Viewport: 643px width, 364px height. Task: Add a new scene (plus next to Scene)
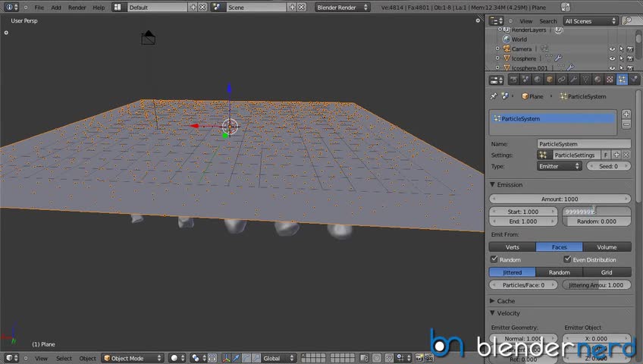pos(292,8)
